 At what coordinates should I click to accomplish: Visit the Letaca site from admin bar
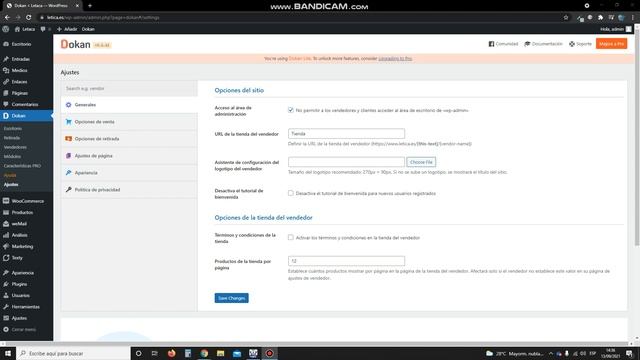pyautogui.click(x=24, y=29)
